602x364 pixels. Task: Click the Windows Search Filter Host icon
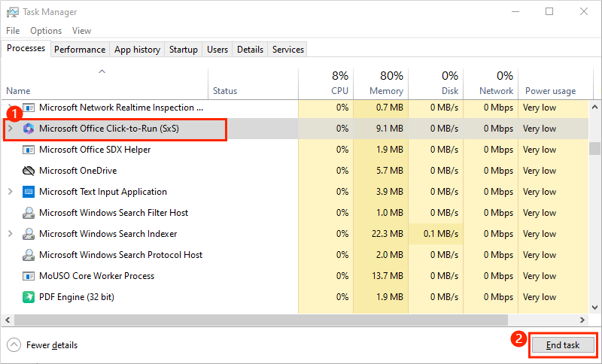29,213
